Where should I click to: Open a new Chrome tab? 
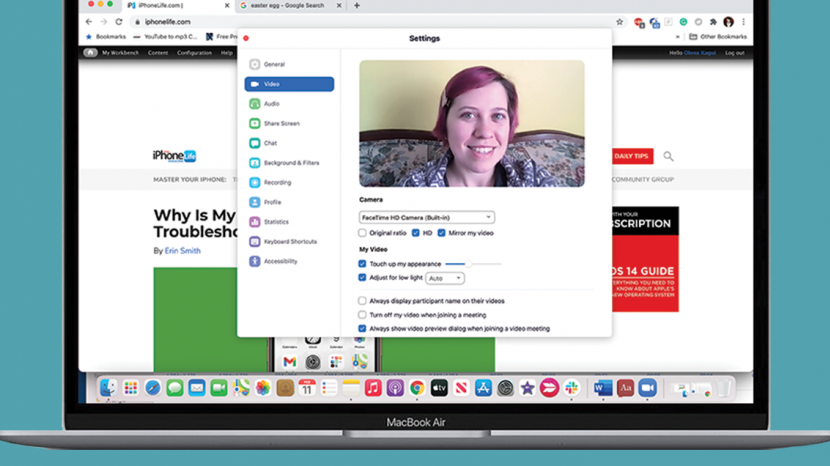tap(357, 5)
